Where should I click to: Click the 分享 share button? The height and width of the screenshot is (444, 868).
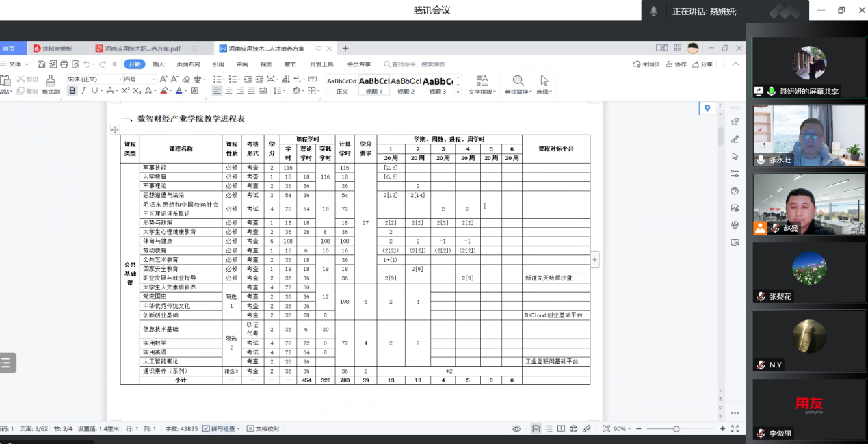tap(702, 64)
